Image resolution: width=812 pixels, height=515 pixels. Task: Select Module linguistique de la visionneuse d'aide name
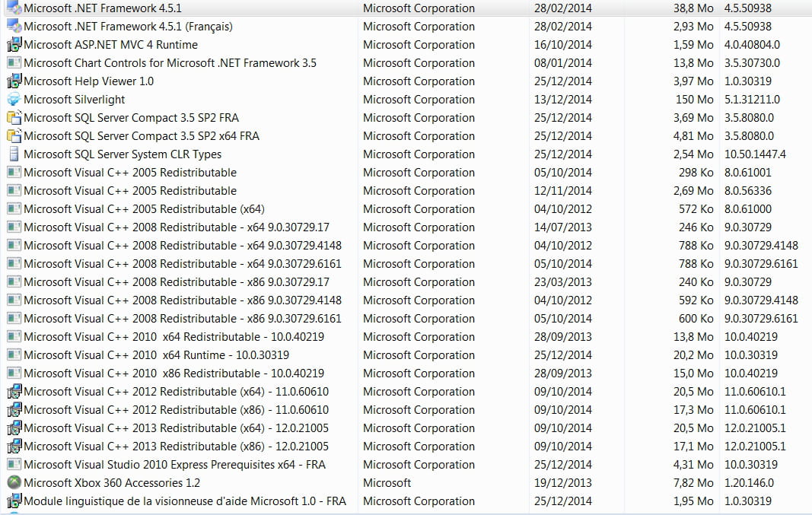(x=185, y=501)
